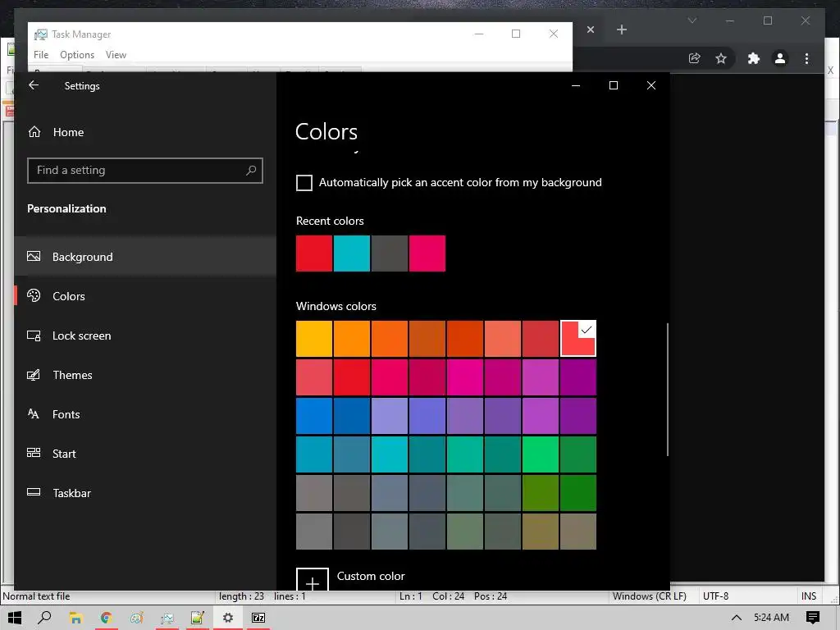The height and width of the screenshot is (630, 840).
Task: Show hidden system tray icons
Action: coord(737,618)
